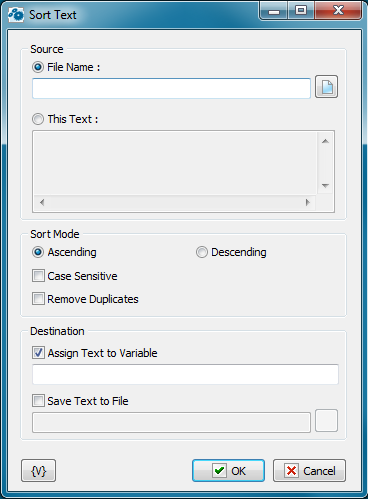Choose Descending sort mode
This screenshot has height=499, width=368.
pos(202,252)
